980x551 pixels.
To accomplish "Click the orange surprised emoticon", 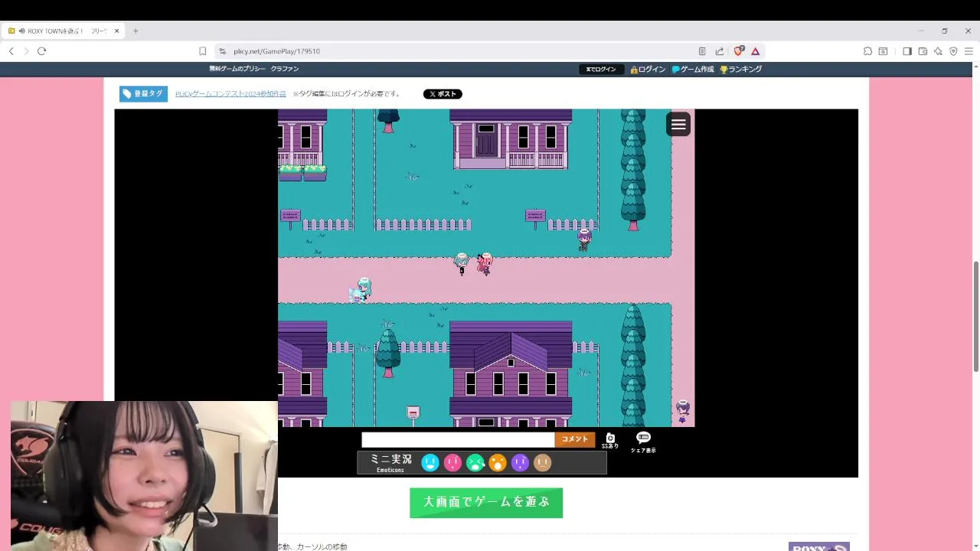I will coord(498,462).
